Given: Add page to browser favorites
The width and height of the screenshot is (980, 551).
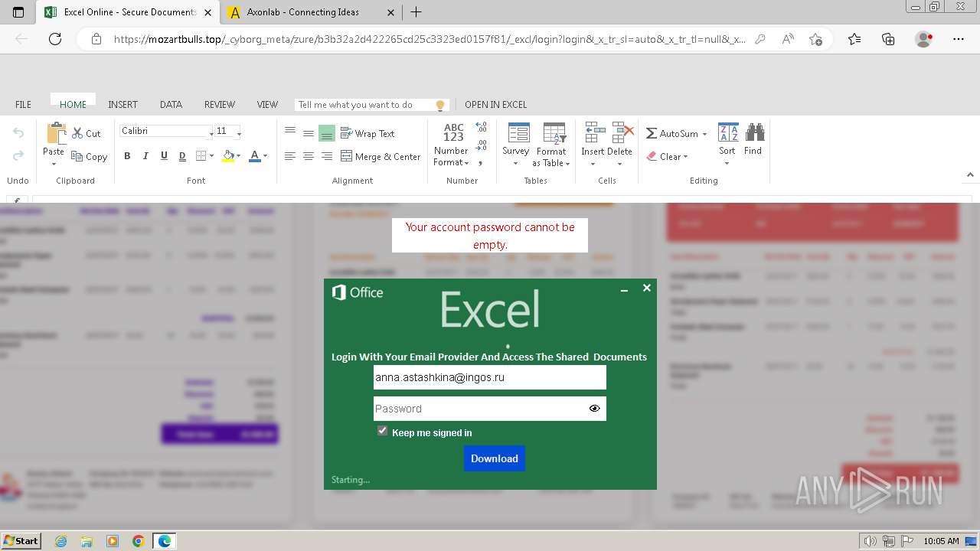Looking at the screenshot, I should [815, 39].
